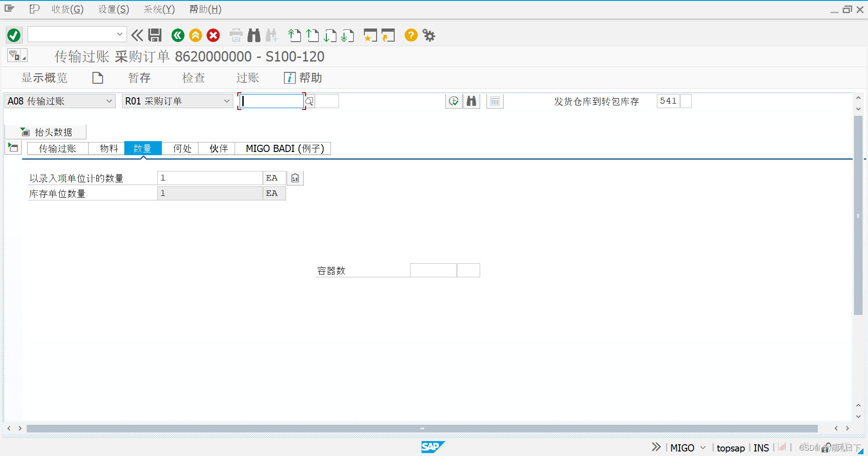Click the topsap system text in status bar
868x456 pixels.
(731, 448)
